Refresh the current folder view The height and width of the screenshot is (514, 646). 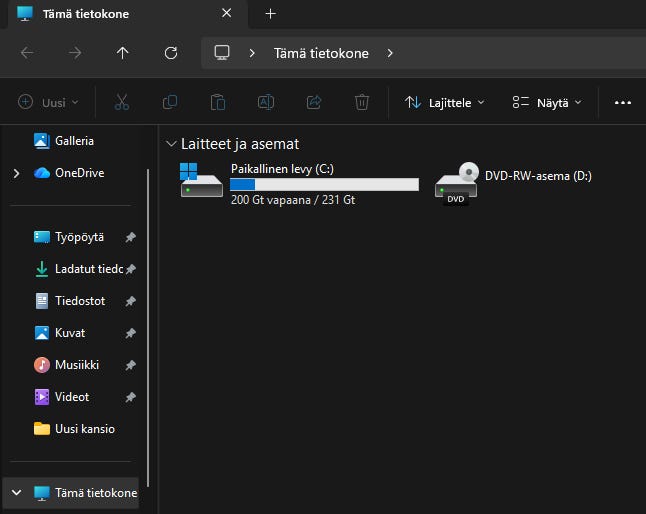point(171,53)
